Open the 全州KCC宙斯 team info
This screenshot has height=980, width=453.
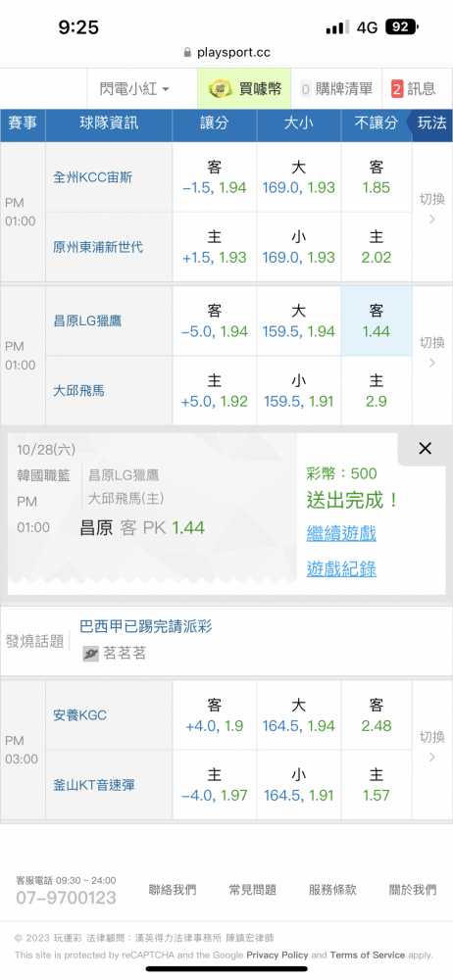pyautogui.click(x=92, y=177)
